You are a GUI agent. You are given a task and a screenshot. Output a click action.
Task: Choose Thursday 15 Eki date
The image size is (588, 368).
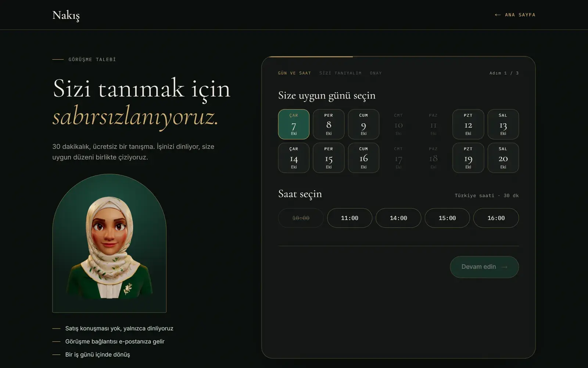(x=329, y=158)
